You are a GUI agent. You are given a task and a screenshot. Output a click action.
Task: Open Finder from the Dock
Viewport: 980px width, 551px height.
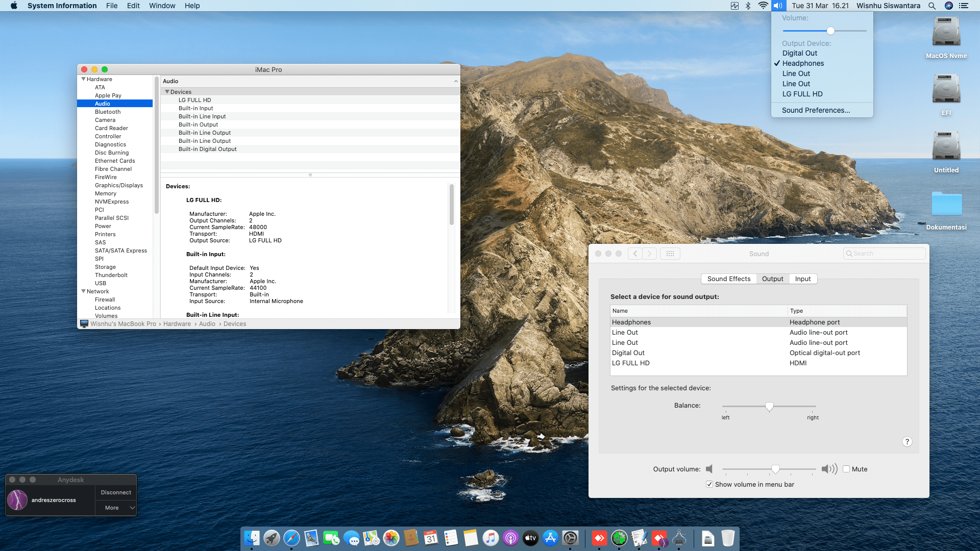[252, 538]
